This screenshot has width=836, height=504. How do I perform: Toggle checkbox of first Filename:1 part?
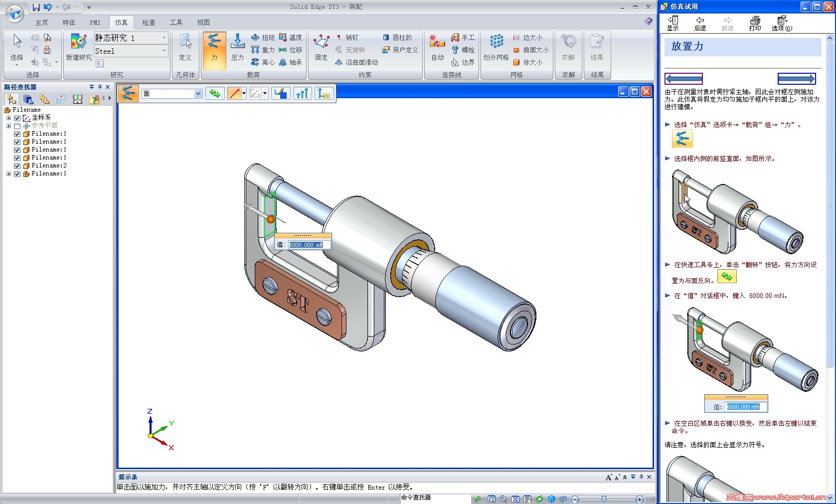point(17,134)
